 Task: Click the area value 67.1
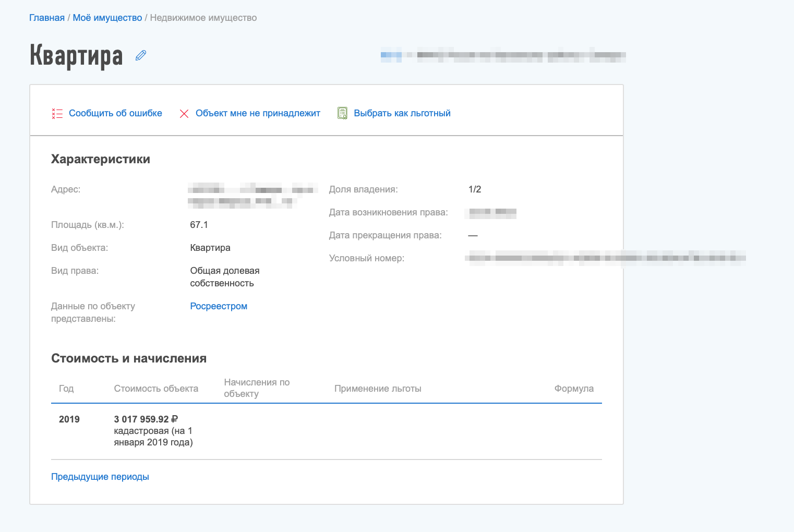199,225
